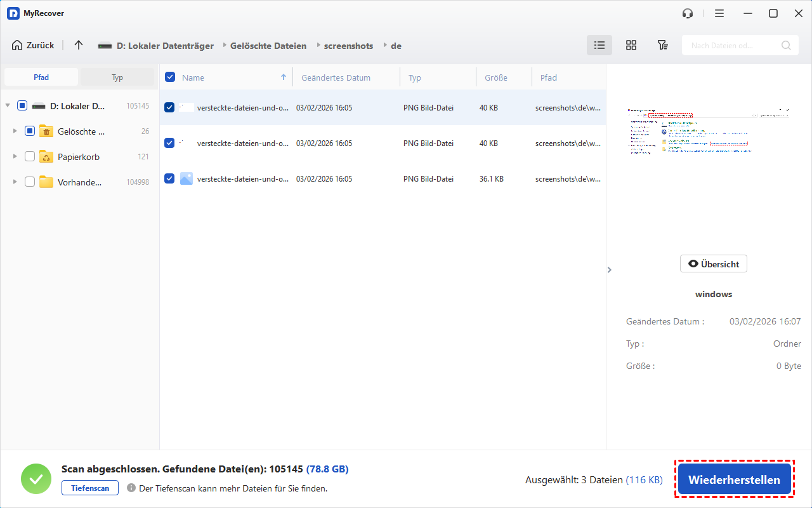Viewport: 812px width, 508px height.
Task: Collapse the preview panel with side arrow
Action: coord(610,270)
